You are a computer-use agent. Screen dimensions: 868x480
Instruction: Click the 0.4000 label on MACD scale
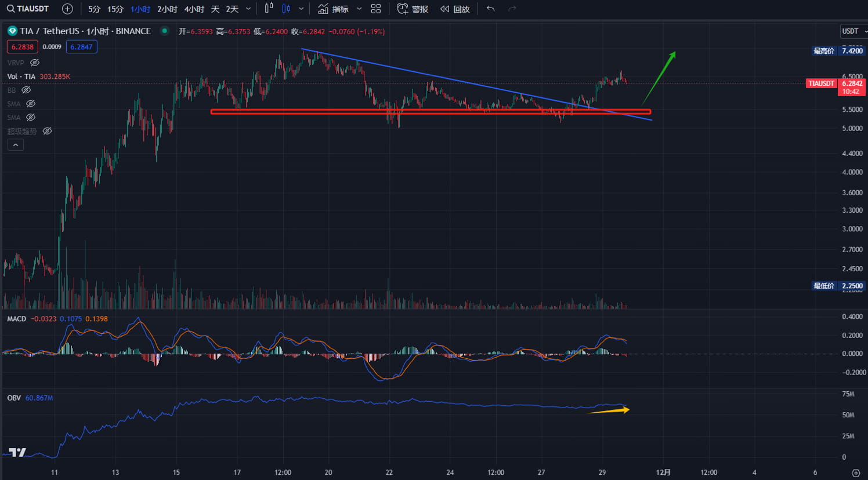pyautogui.click(x=852, y=317)
